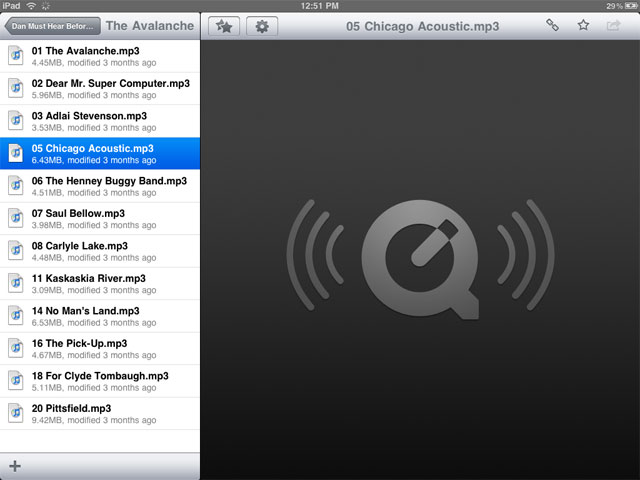Tap audio file icon for 20 Pittsfield
The height and width of the screenshot is (480, 640).
16,412
